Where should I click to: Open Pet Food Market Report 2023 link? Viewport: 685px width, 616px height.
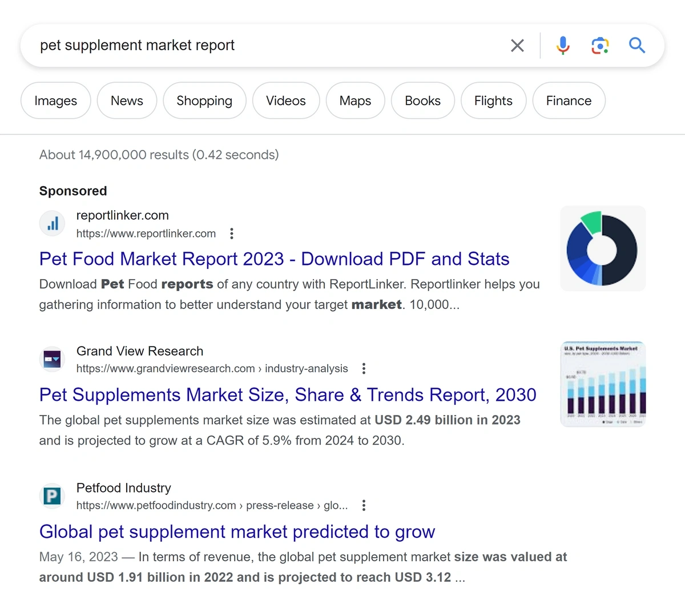pos(274,259)
